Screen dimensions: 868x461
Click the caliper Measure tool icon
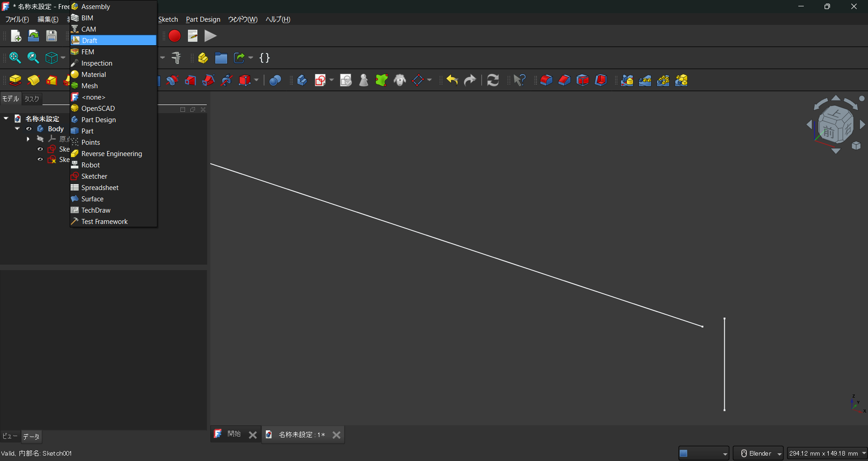[x=176, y=58]
